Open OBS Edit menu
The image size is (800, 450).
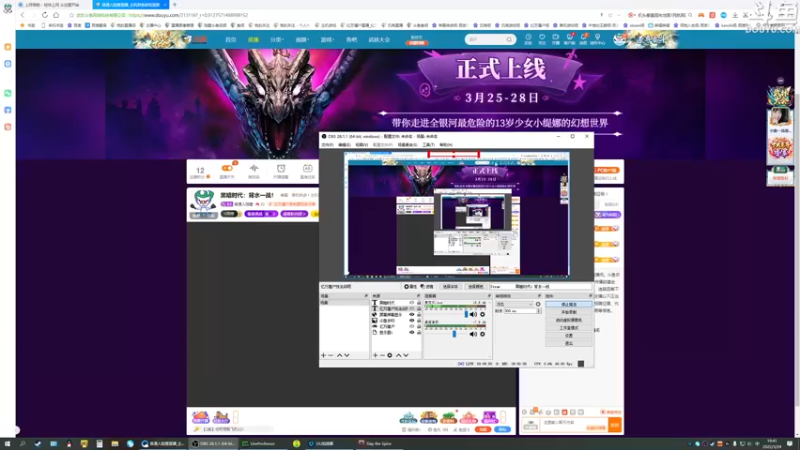click(344, 145)
